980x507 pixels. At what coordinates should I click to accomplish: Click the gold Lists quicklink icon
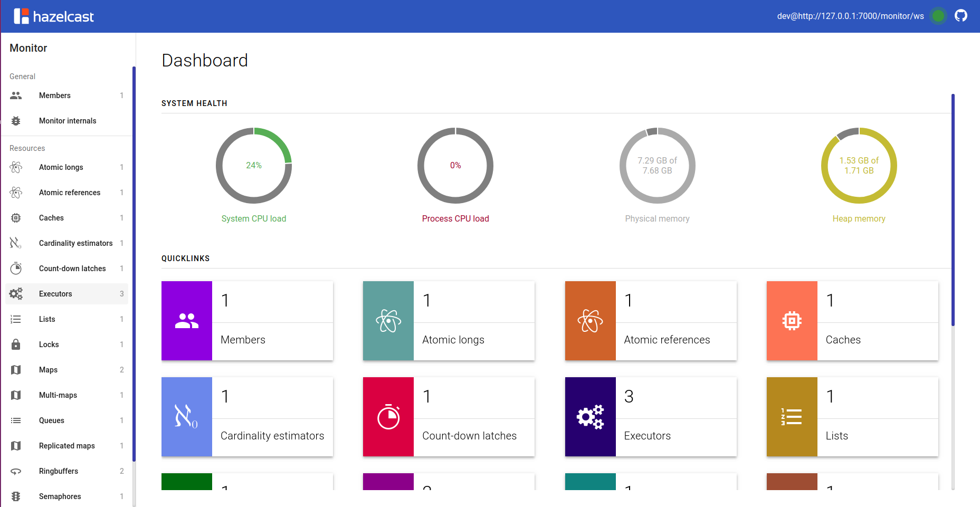pos(792,417)
